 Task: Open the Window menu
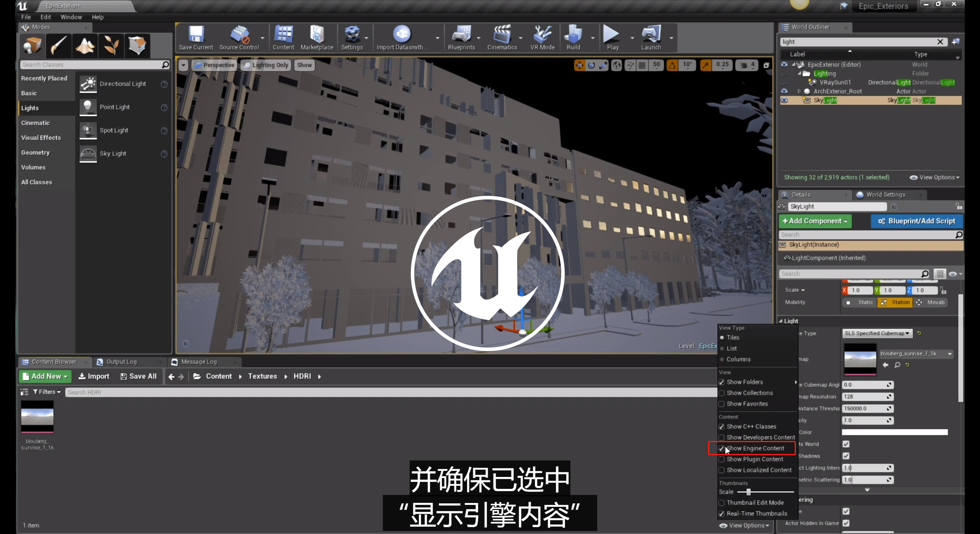pos(71,17)
